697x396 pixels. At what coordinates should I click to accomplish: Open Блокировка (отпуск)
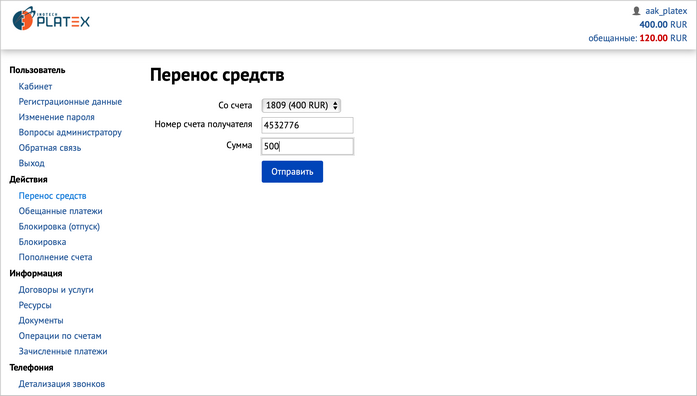click(59, 227)
